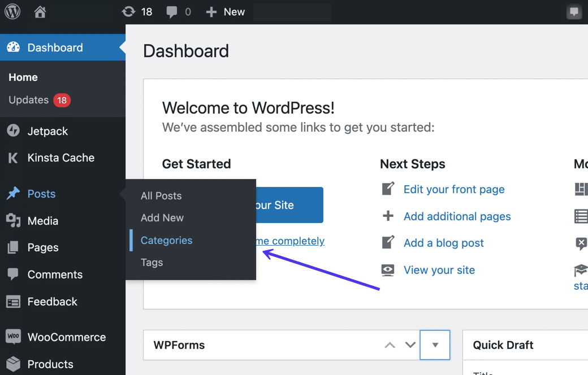Choose Tags in the Posts submenu
The image size is (588, 375).
click(152, 262)
